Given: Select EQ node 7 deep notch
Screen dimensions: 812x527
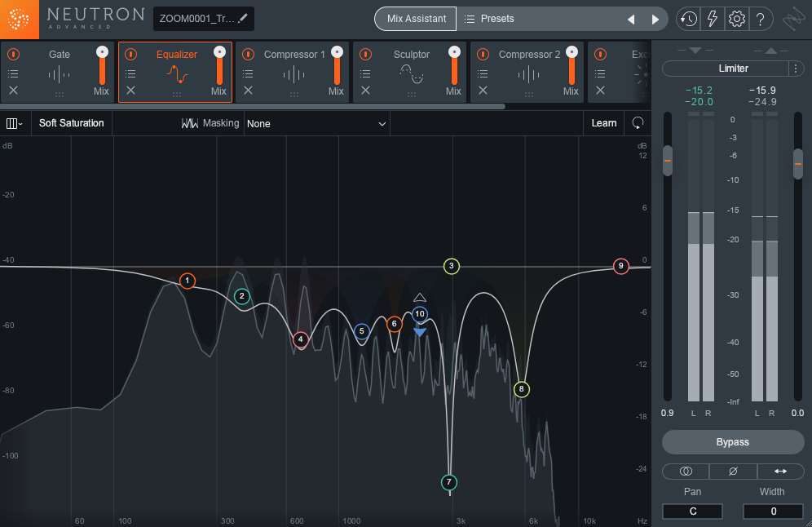Looking at the screenshot, I should tap(449, 482).
